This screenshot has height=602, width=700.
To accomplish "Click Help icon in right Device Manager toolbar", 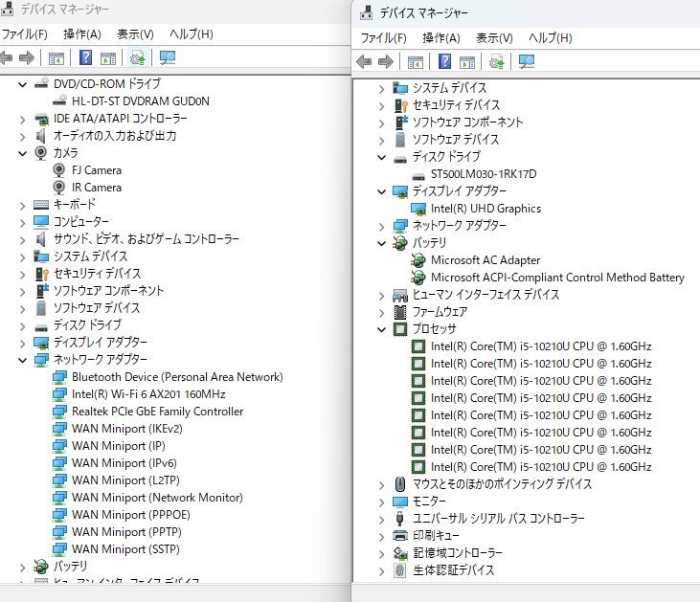I will pyautogui.click(x=444, y=61).
